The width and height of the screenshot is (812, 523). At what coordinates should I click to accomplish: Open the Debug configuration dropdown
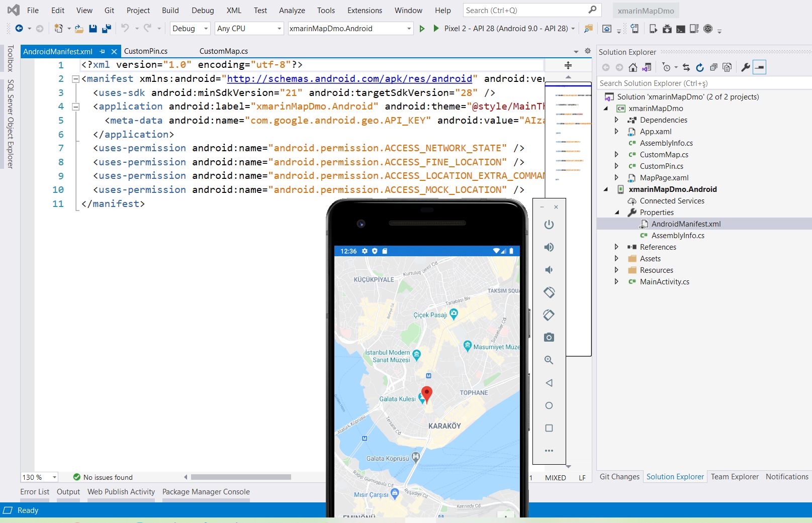pos(190,29)
